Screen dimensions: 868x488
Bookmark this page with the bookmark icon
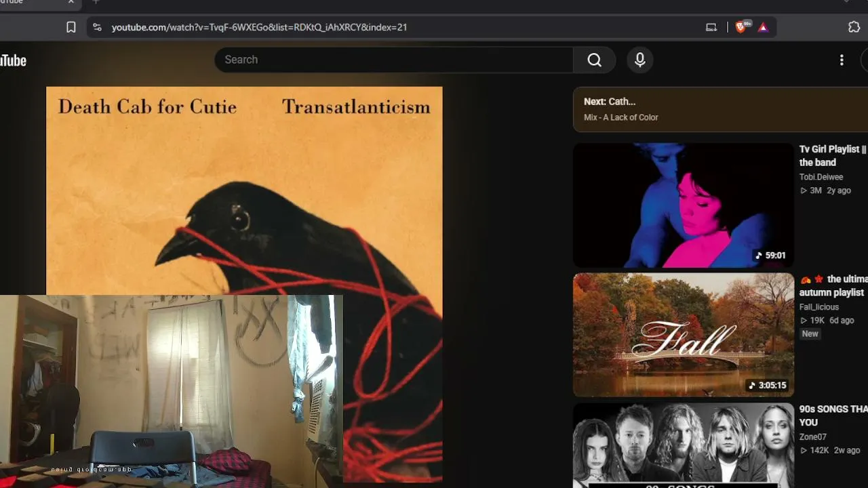tap(71, 27)
